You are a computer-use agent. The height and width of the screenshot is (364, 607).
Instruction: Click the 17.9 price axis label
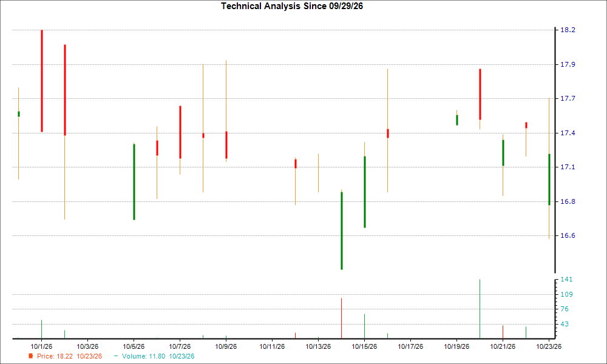coord(568,64)
